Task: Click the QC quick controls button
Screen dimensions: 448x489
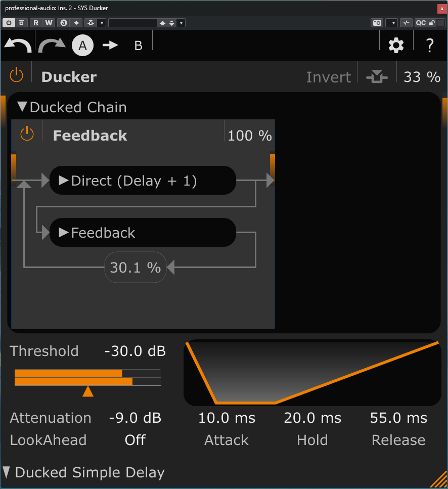Action: [x=420, y=23]
